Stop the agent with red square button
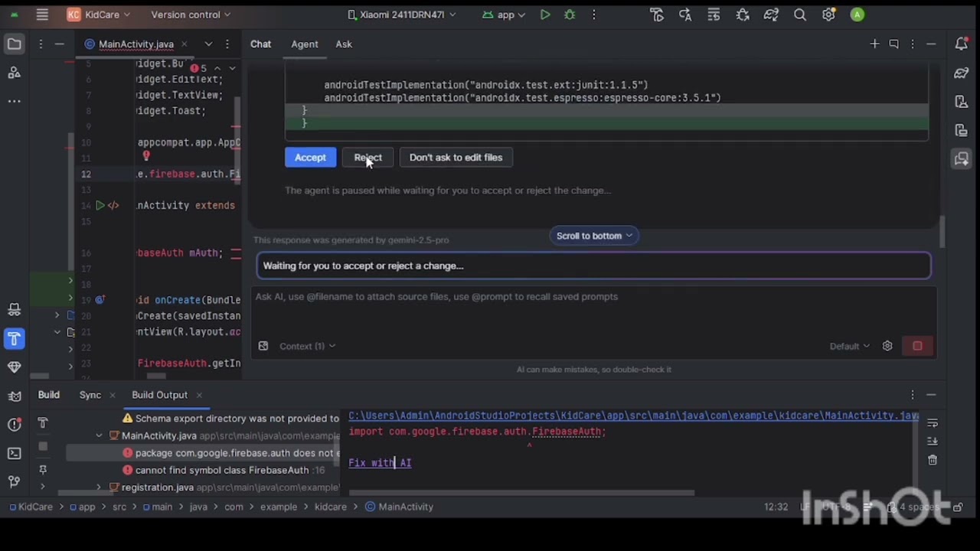This screenshot has height=551, width=980. pyautogui.click(x=917, y=346)
